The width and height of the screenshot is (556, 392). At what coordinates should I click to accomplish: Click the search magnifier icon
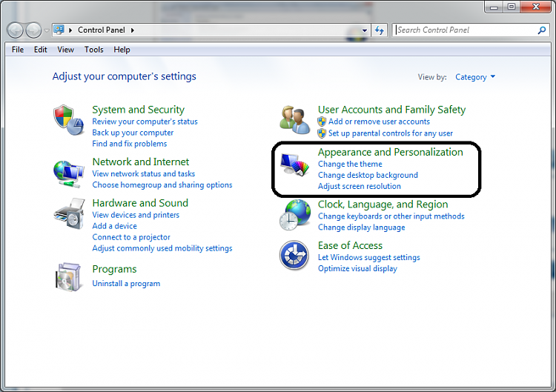(x=541, y=30)
